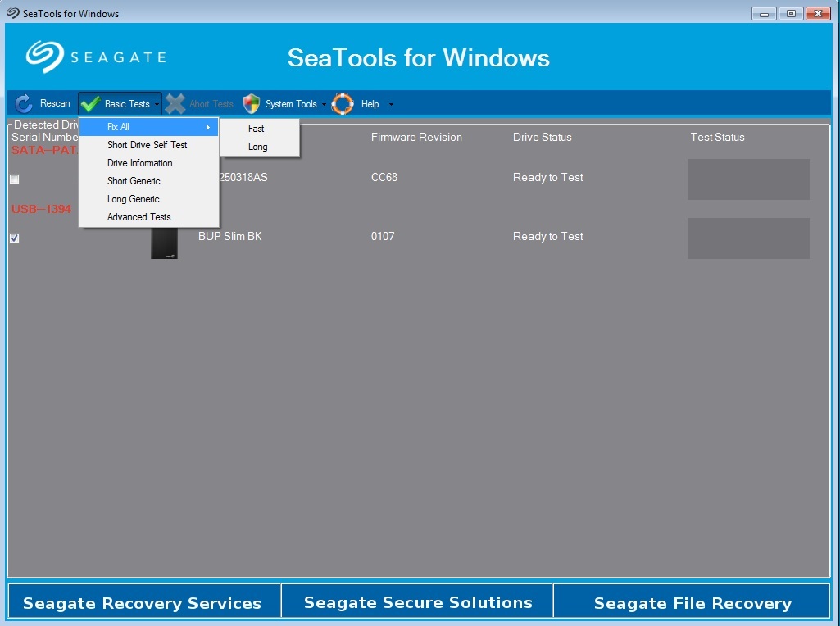The image size is (840, 626).
Task: Click the SeaTools title bar app icon
Action: coord(13,13)
